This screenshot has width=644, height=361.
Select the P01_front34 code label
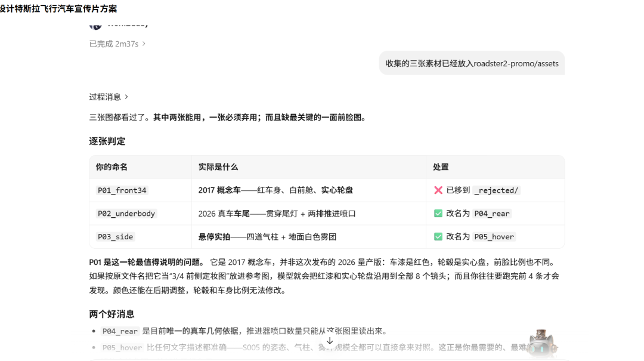click(122, 190)
